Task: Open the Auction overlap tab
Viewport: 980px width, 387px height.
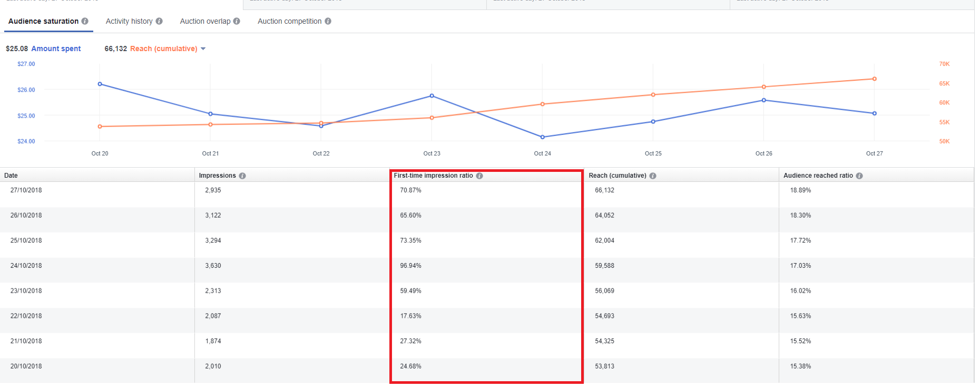Action: pos(205,21)
